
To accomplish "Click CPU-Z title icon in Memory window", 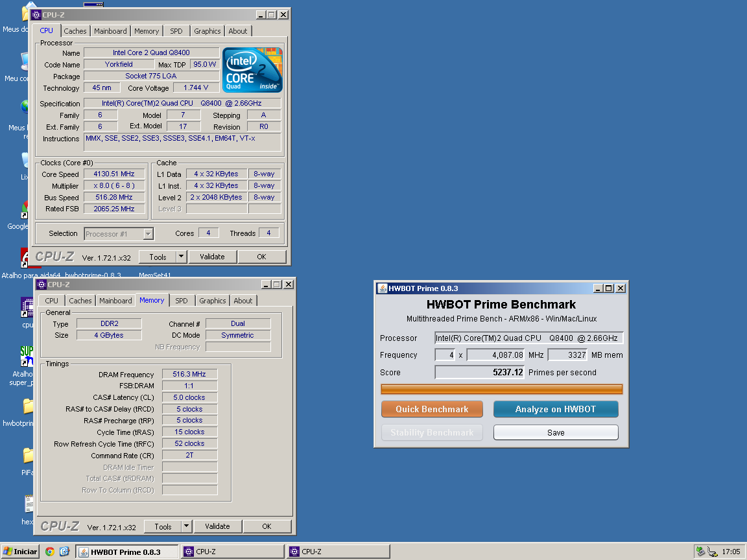I will (x=41, y=285).
